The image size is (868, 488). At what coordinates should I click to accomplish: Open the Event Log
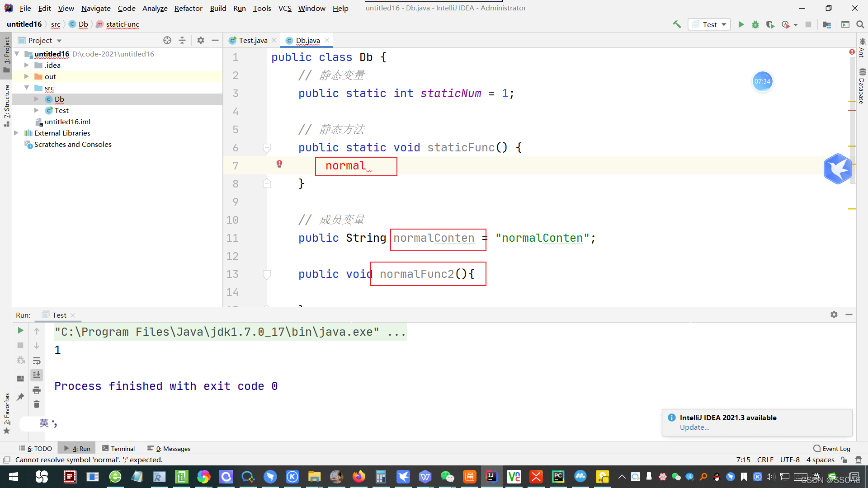pos(832,449)
